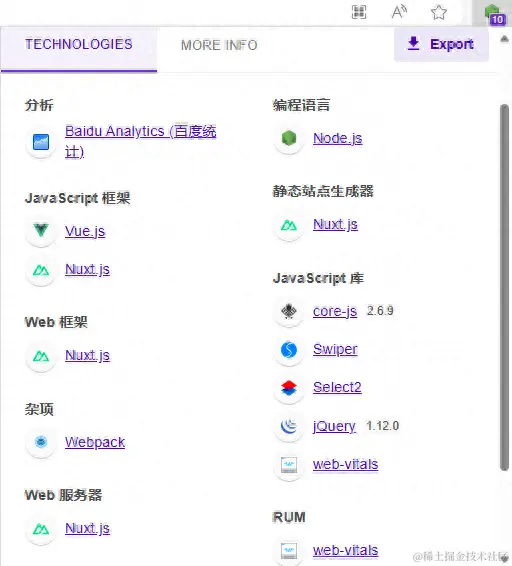Click the core-js version 2.6.9 text
The image size is (512, 566).
(380, 311)
